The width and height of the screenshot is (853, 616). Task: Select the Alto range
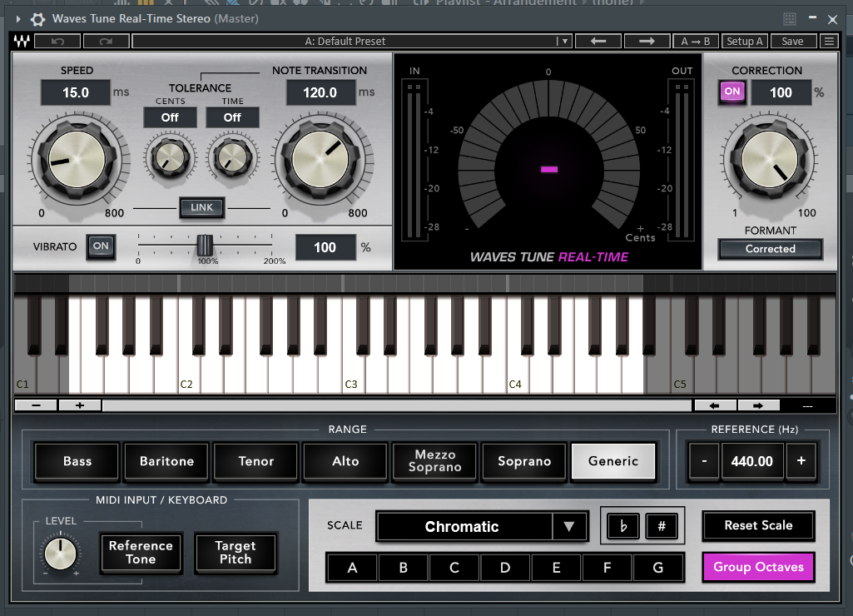point(345,461)
